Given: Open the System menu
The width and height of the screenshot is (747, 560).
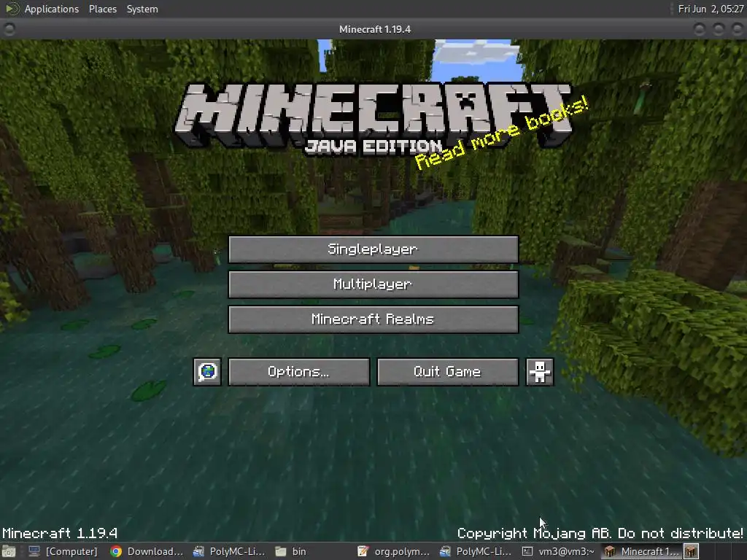Looking at the screenshot, I should coord(142,9).
